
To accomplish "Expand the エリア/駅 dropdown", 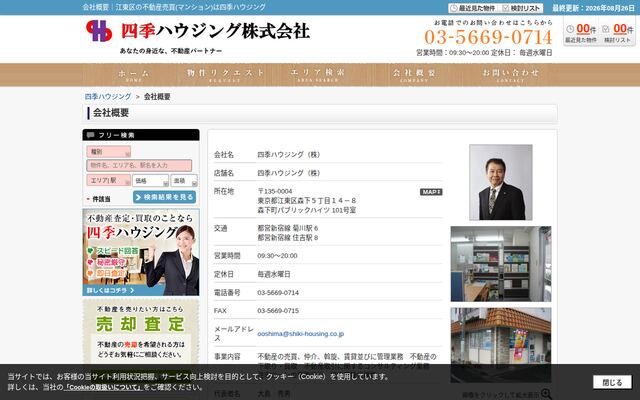I will (109, 180).
